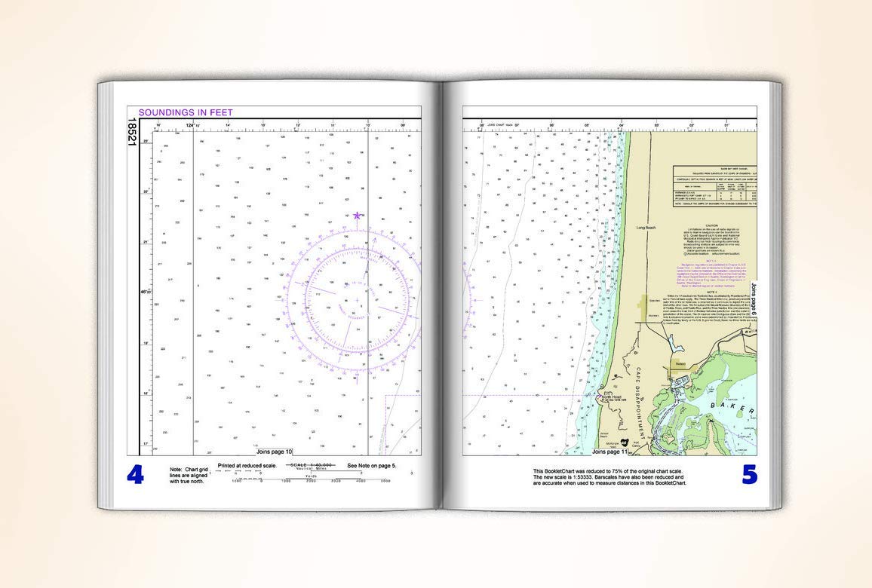Click the "Long Beach" place label
872x588 pixels.
coord(646,228)
